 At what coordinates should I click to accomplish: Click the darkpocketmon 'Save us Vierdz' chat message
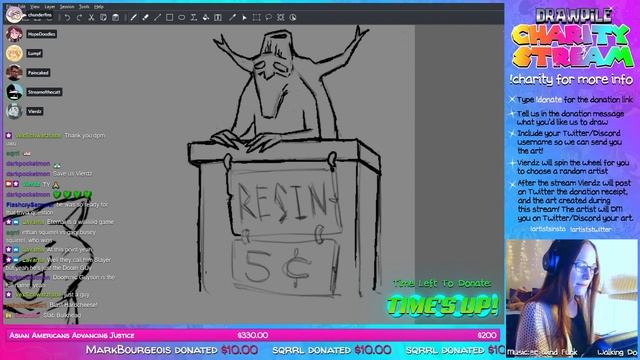pos(49,173)
